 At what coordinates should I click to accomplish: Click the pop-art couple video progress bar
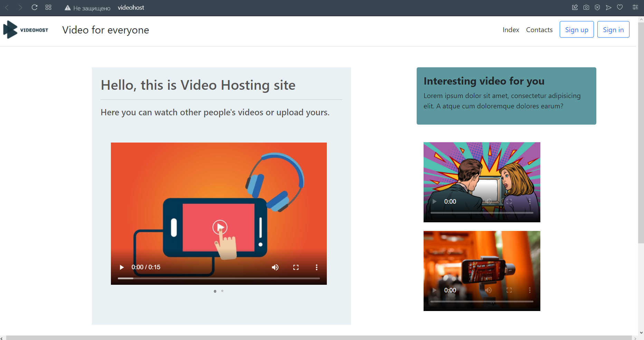(x=482, y=213)
